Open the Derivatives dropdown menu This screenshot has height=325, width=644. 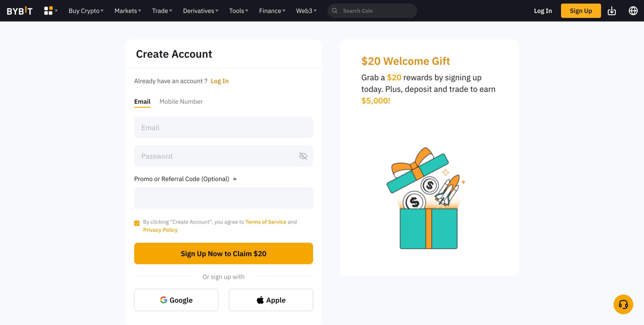(200, 11)
